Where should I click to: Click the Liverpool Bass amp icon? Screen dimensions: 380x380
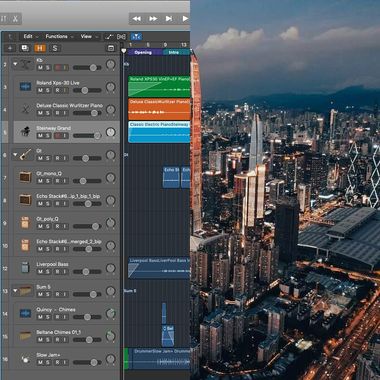(25, 268)
